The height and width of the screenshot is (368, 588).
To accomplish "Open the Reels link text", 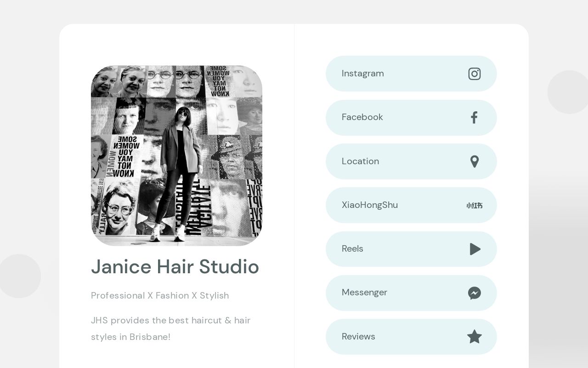I will pyautogui.click(x=352, y=249).
